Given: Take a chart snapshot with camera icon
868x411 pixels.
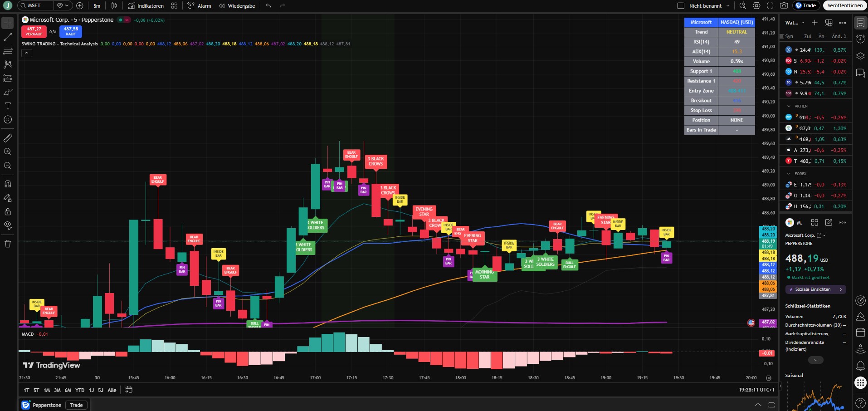Looking at the screenshot, I should point(784,5).
